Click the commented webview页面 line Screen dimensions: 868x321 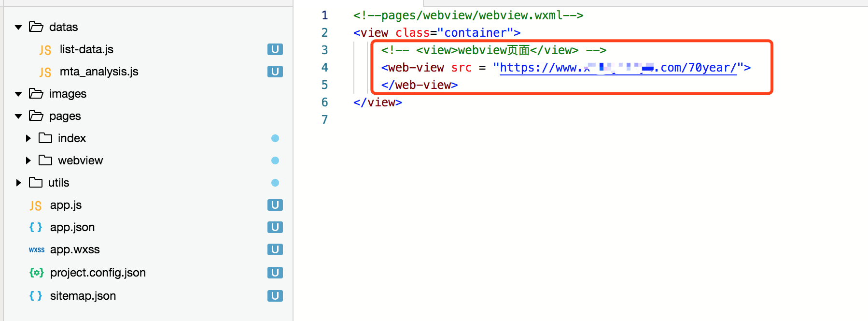click(494, 50)
